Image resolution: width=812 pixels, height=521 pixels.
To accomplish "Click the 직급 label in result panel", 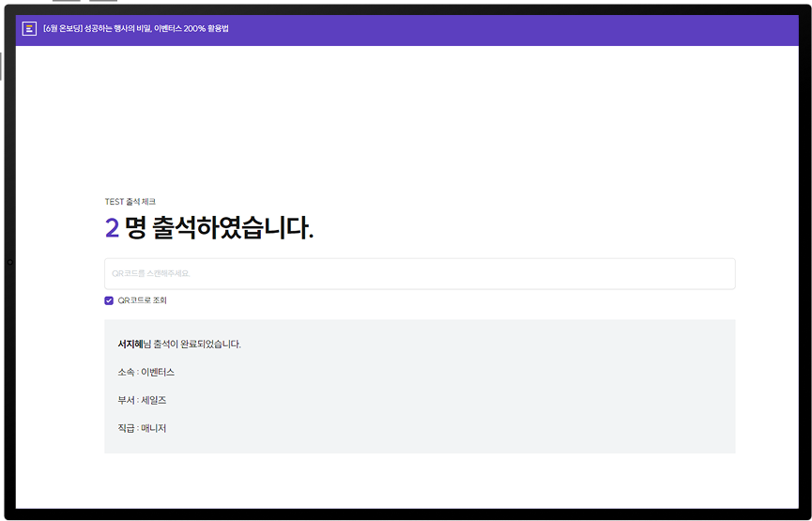I will (126, 429).
